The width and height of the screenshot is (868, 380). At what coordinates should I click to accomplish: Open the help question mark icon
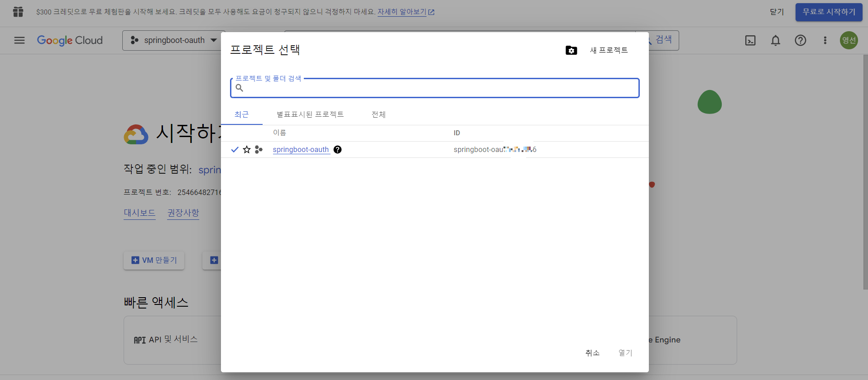click(801, 40)
